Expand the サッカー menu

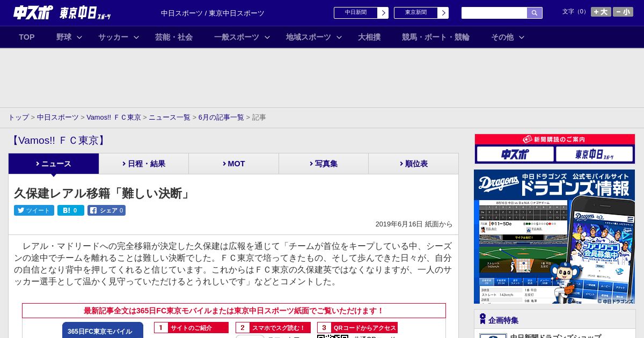(119, 37)
